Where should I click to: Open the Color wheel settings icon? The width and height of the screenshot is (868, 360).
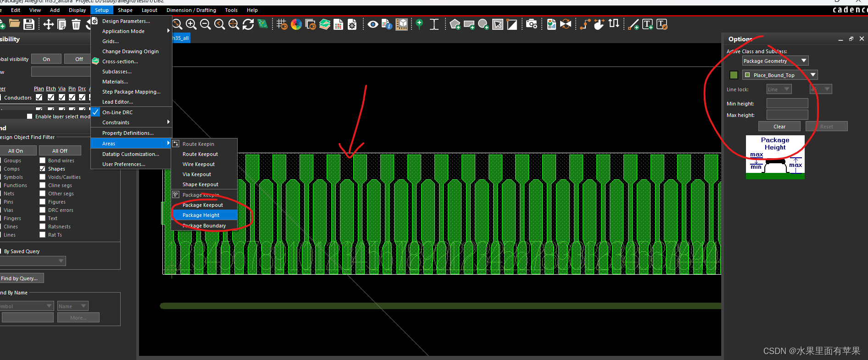[296, 24]
